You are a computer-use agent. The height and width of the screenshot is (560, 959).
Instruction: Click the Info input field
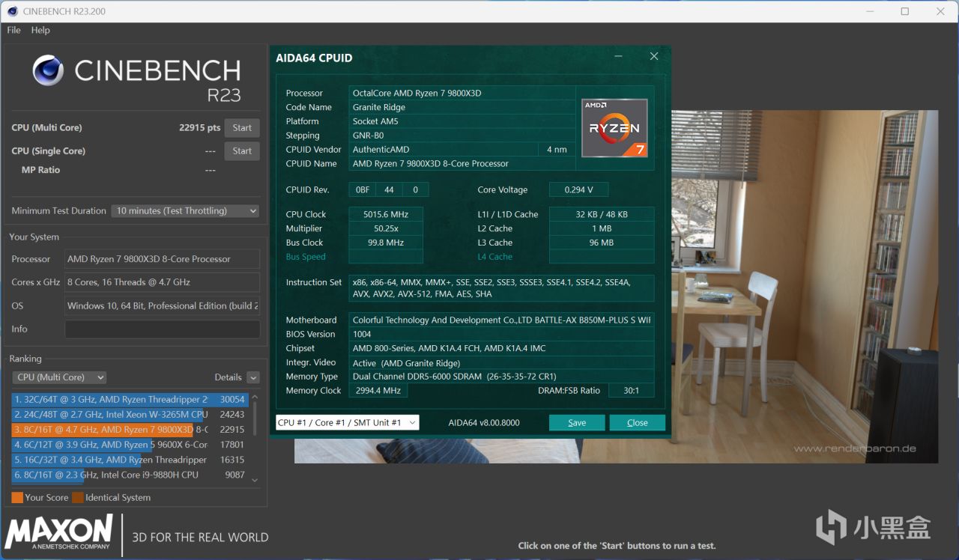click(163, 329)
